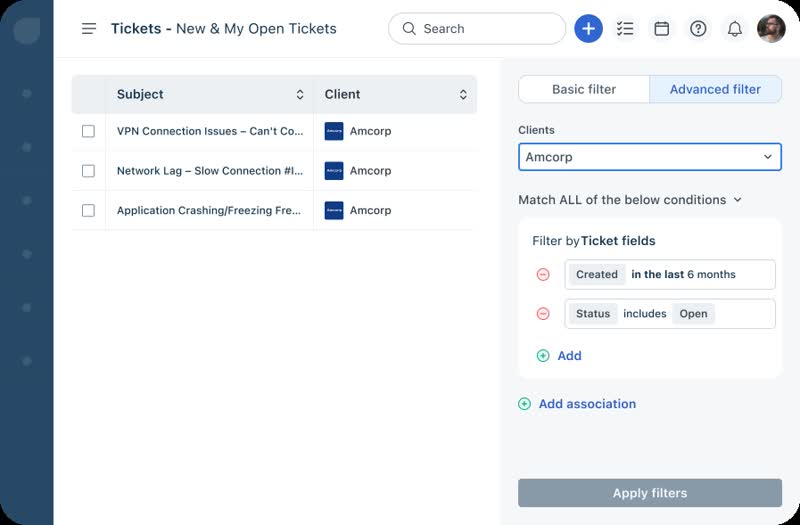Switch to the Basic filter tab
Image resolution: width=800 pixels, height=525 pixels.
click(584, 89)
